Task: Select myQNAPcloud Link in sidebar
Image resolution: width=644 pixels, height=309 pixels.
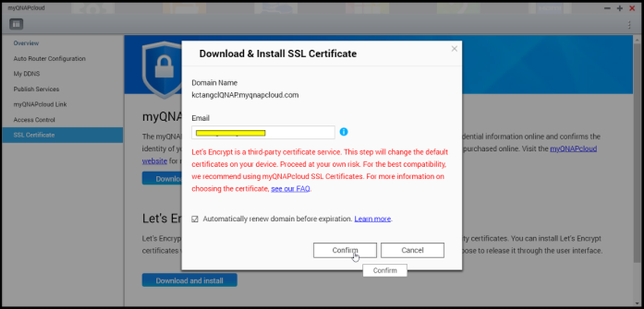Action: point(40,104)
